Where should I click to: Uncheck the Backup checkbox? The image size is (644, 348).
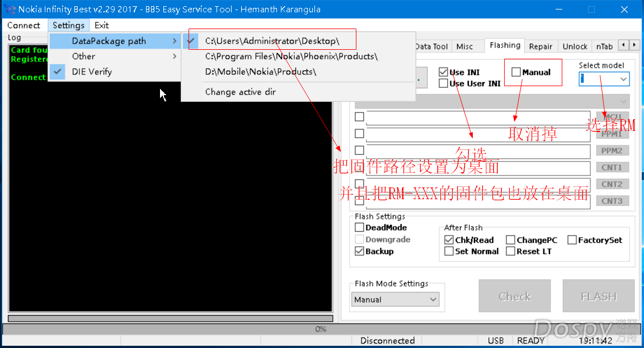coord(359,251)
